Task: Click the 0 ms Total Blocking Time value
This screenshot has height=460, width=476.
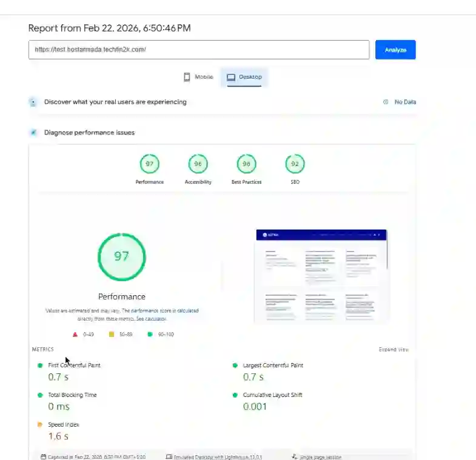Action: (59, 407)
